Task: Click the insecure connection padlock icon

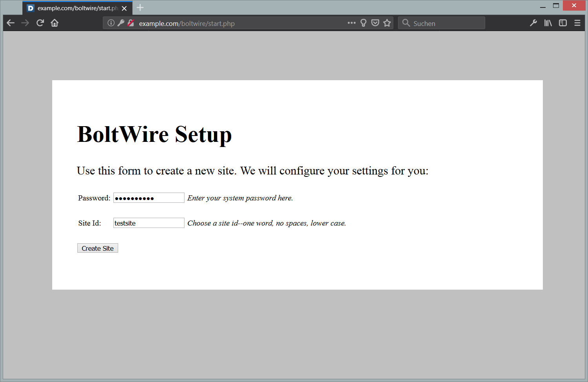Action: [131, 23]
